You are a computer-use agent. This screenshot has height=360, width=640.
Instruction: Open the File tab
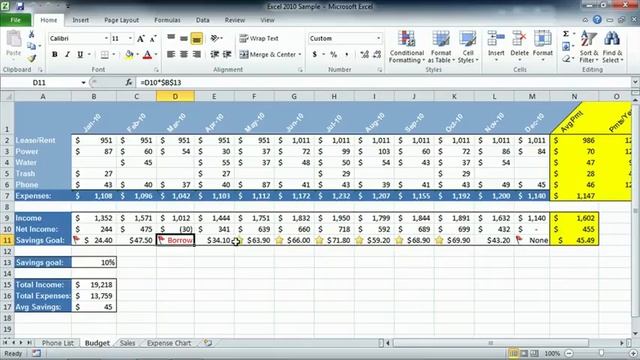click(x=16, y=20)
